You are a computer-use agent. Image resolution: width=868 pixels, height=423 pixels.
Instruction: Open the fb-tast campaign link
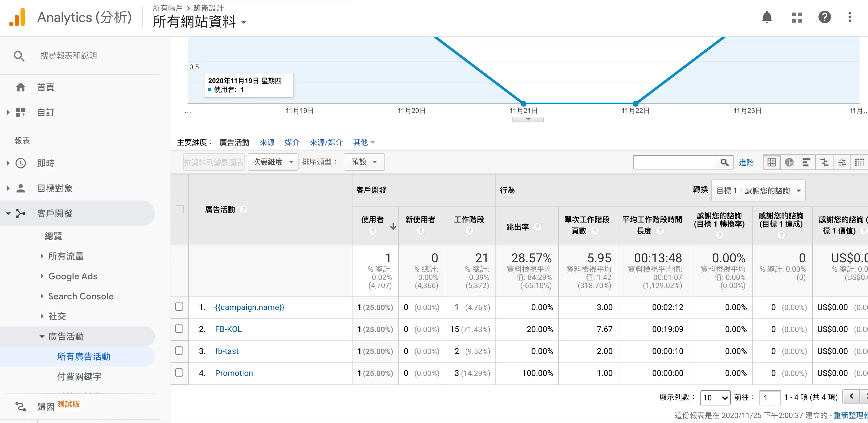coord(226,351)
